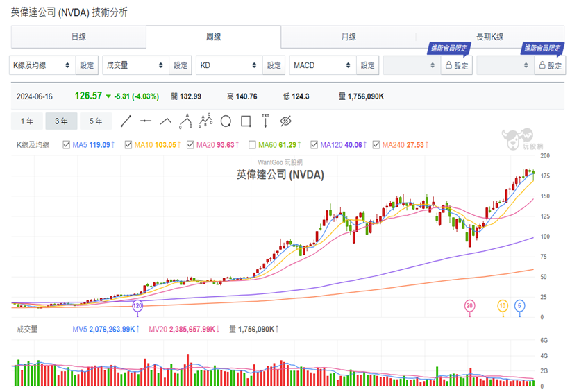Open the K線及均線 dropdown
This screenshot has height=392, width=579.
coord(42,65)
